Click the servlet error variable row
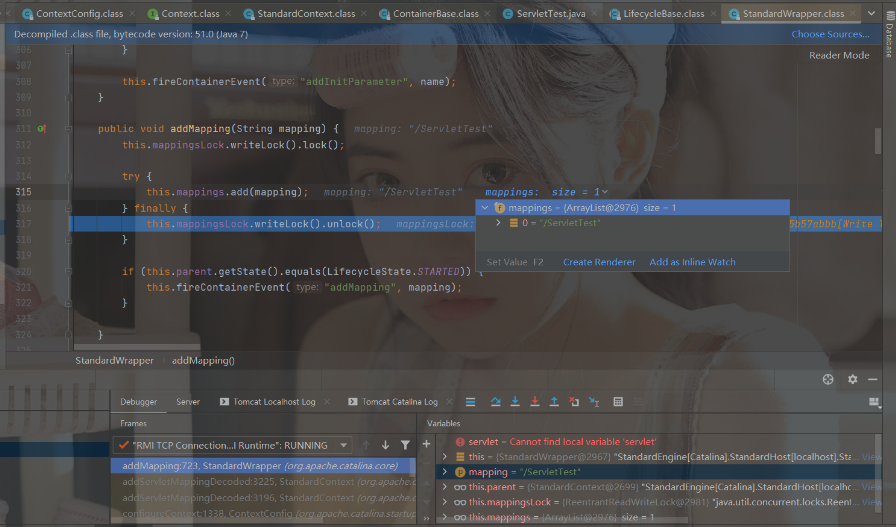Viewport: 896px width, 527px height. (x=656, y=442)
